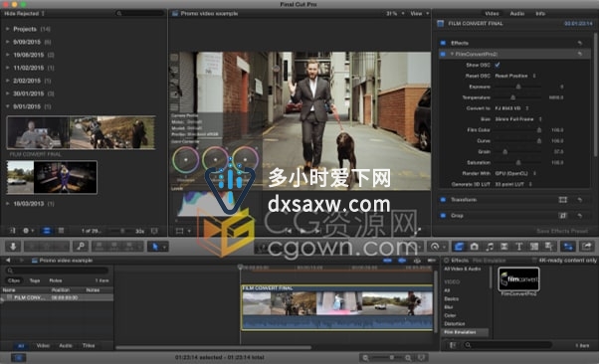Open the Hide Rejected filter menu
The width and height of the screenshot is (599, 364).
(x=25, y=13)
